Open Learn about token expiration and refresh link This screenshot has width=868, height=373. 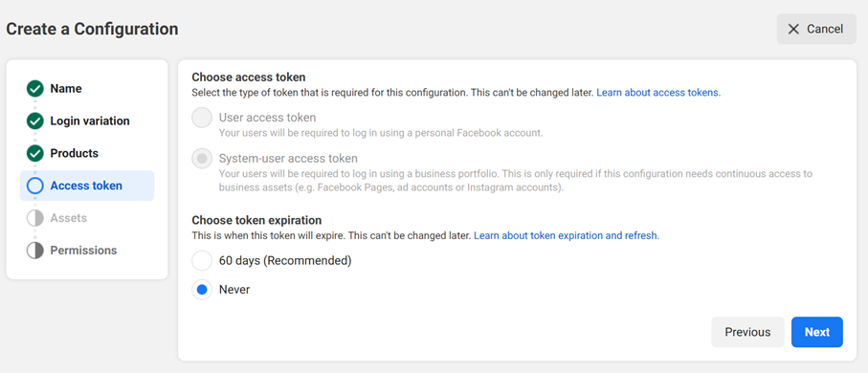tap(567, 235)
